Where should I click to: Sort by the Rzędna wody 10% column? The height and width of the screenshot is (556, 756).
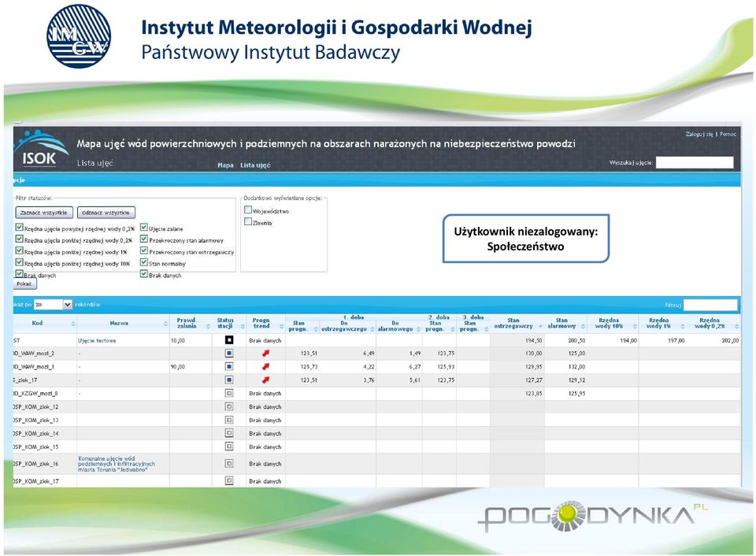pos(635,327)
